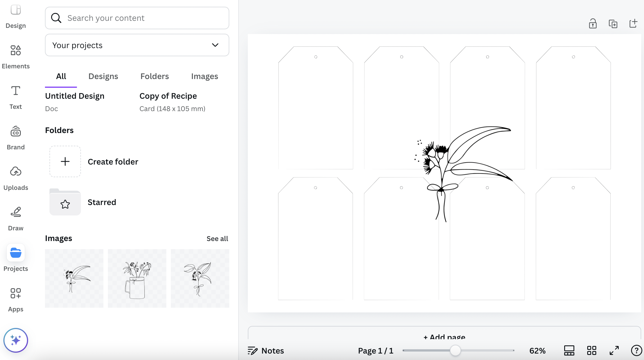Duplicate the page using copy icon

coord(613,24)
